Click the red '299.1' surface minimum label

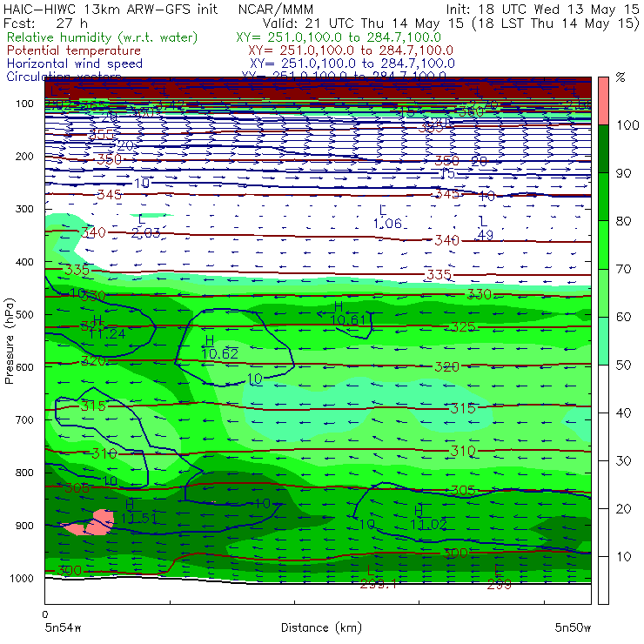click(379, 584)
